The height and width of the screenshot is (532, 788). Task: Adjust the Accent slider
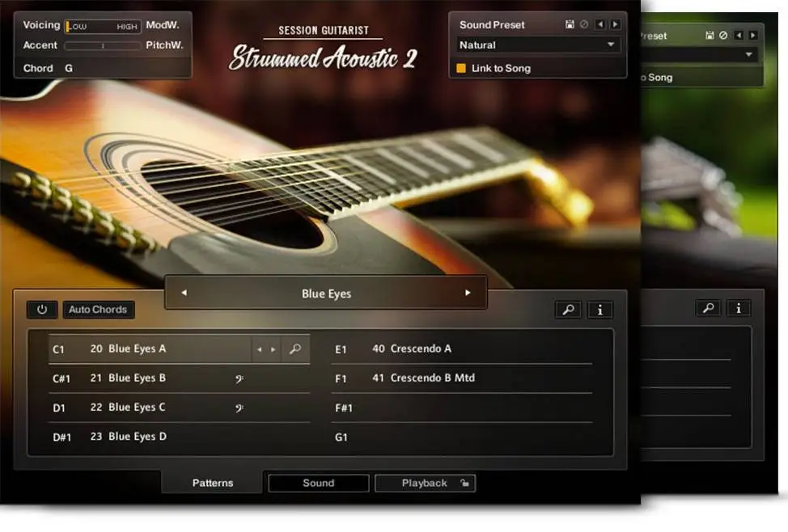[103, 46]
